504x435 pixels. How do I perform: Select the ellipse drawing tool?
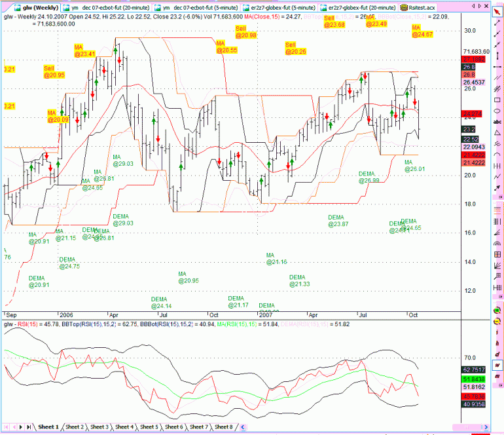(x=497, y=111)
